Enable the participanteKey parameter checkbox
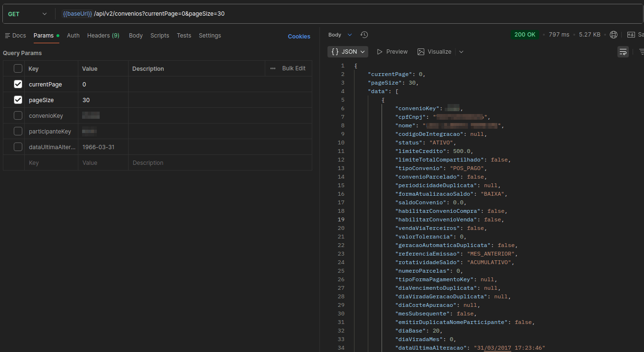Image resolution: width=644 pixels, height=352 pixels. [x=18, y=131]
